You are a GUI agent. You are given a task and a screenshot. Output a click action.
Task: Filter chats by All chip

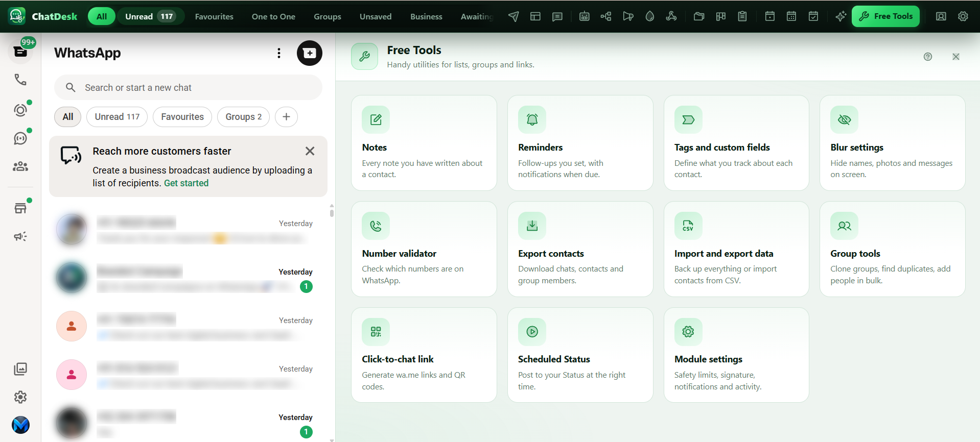68,117
